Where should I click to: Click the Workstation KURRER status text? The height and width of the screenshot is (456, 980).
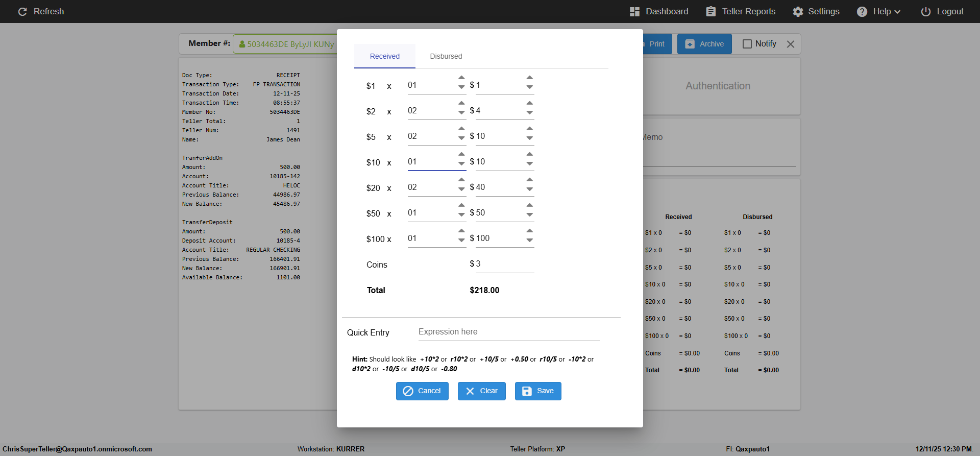[x=331, y=449]
